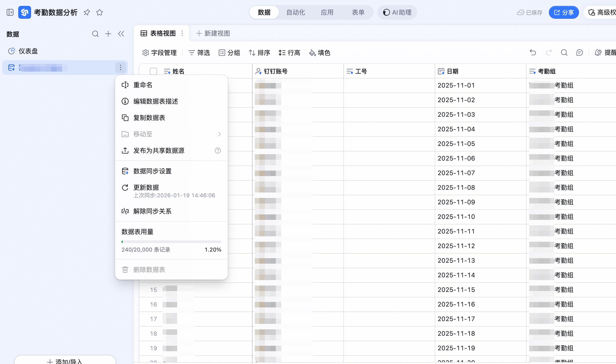Search within the data sidebar
This screenshot has height=364, width=616.
point(95,34)
